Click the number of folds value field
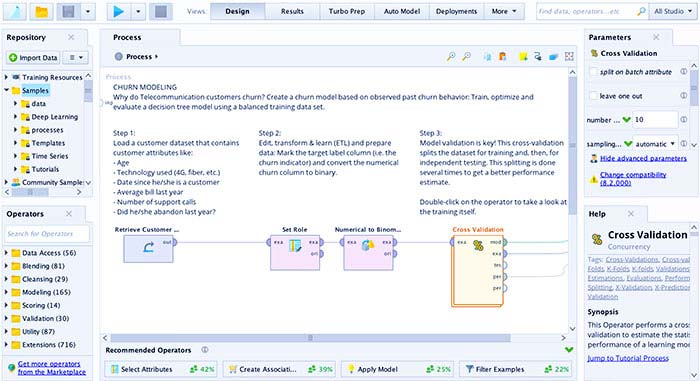700x381 pixels. pos(655,120)
